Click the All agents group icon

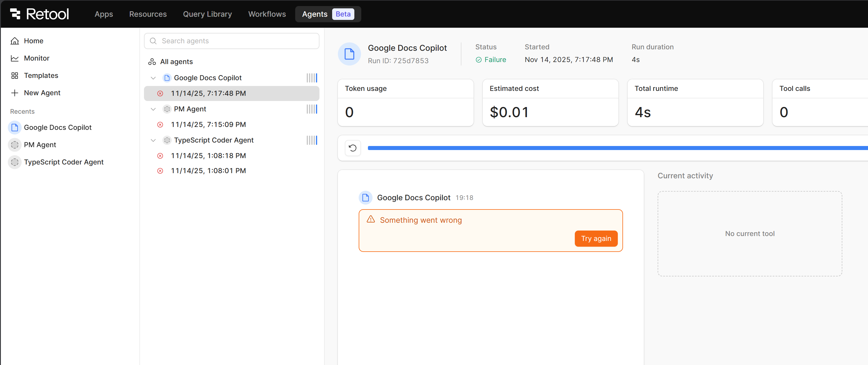(152, 62)
